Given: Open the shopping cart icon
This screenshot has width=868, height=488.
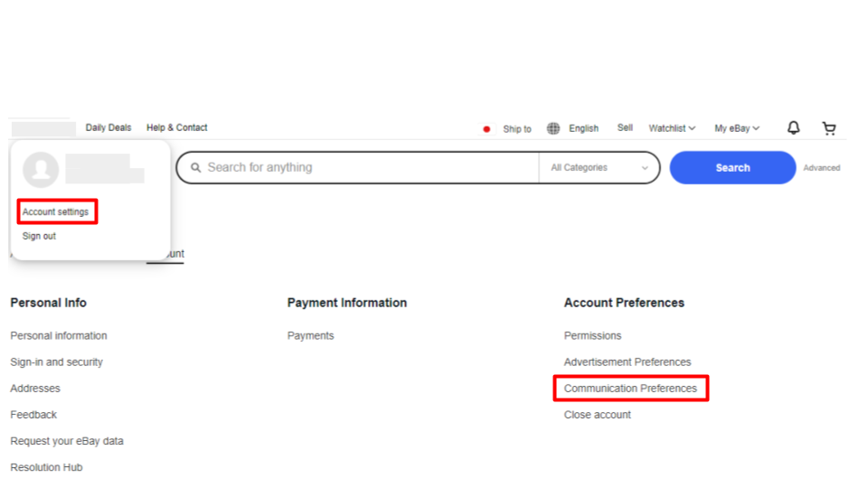Looking at the screenshot, I should [829, 128].
